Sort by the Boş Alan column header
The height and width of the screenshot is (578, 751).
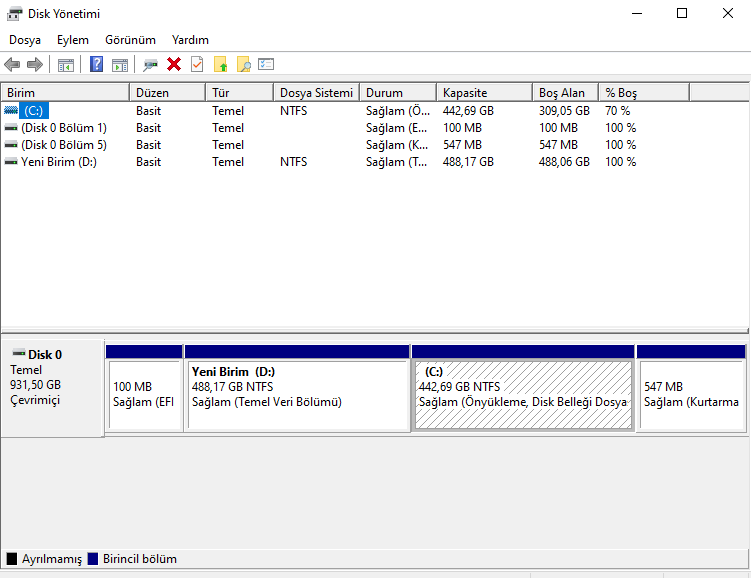tap(565, 92)
